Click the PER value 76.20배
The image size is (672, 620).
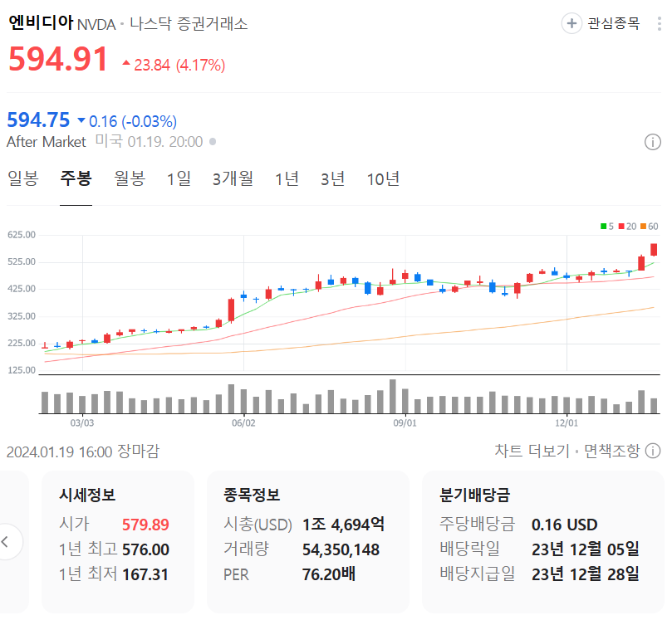tap(329, 574)
